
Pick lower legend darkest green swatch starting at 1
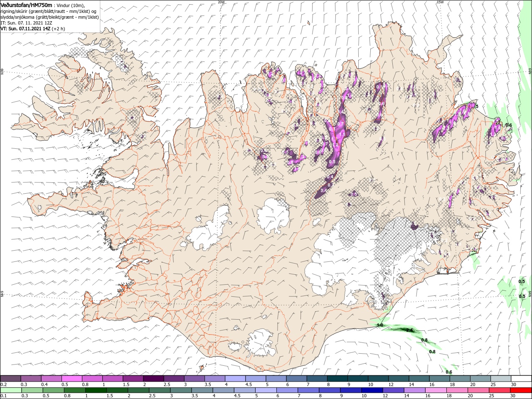[x=96, y=390]
